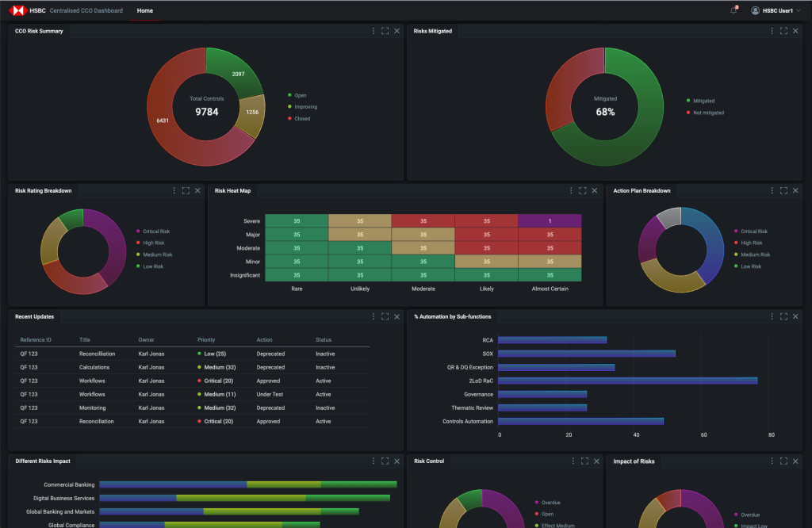Maximize the Risks Mitigated panel
This screenshot has height=528, width=812.
tap(783, 31)
